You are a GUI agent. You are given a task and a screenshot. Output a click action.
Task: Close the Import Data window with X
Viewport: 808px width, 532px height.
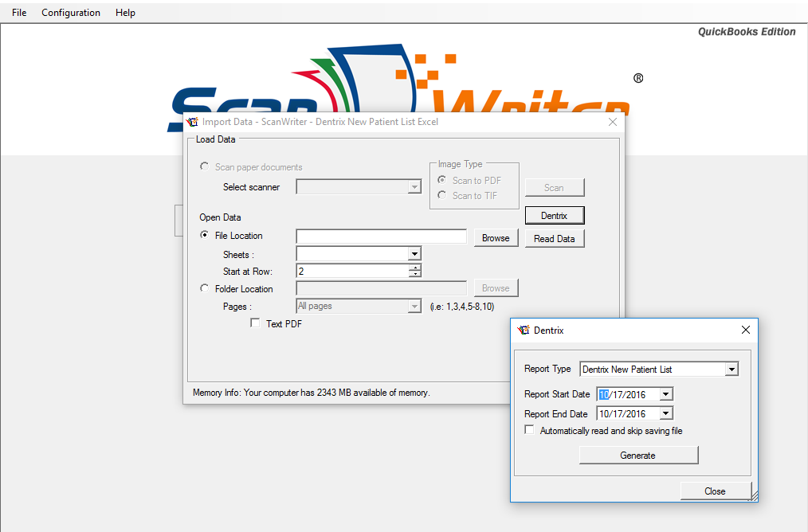coord(612,122)
